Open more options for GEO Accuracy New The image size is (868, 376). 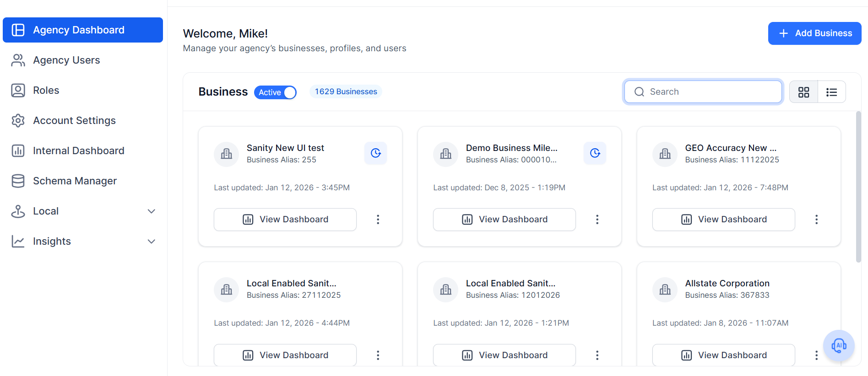point(816,220)
